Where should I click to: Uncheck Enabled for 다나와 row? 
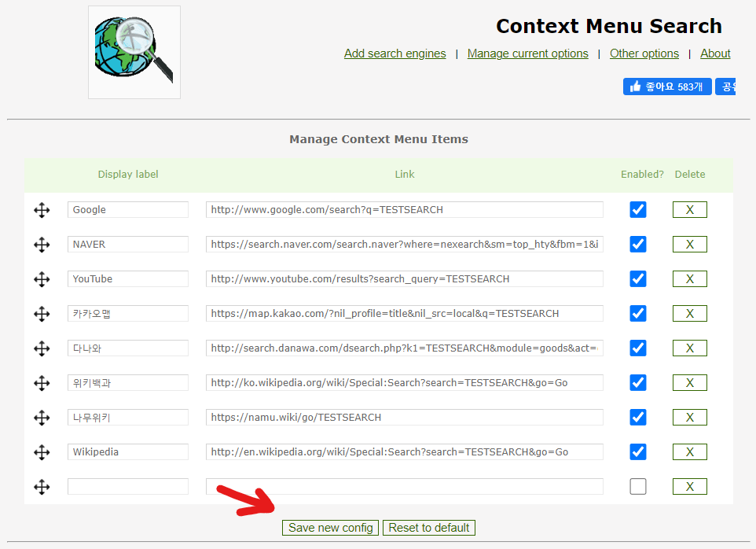[638, 348]
